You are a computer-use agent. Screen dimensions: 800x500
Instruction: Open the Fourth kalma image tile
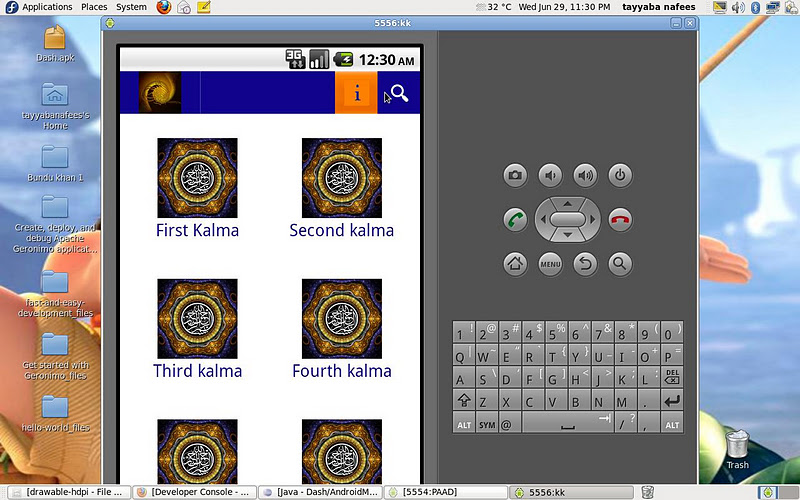[x=342, y=318]
